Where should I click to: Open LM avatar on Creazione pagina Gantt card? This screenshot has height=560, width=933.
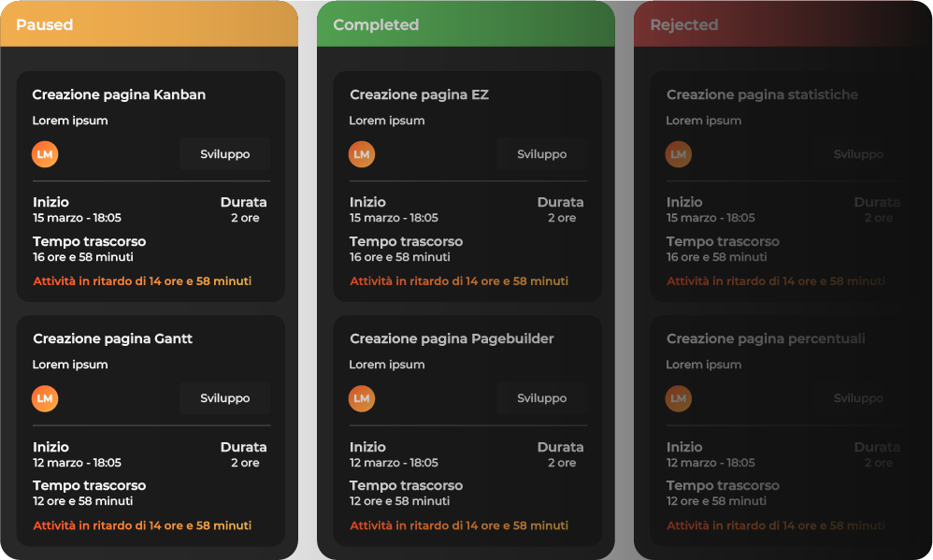[x=45, y=398]
